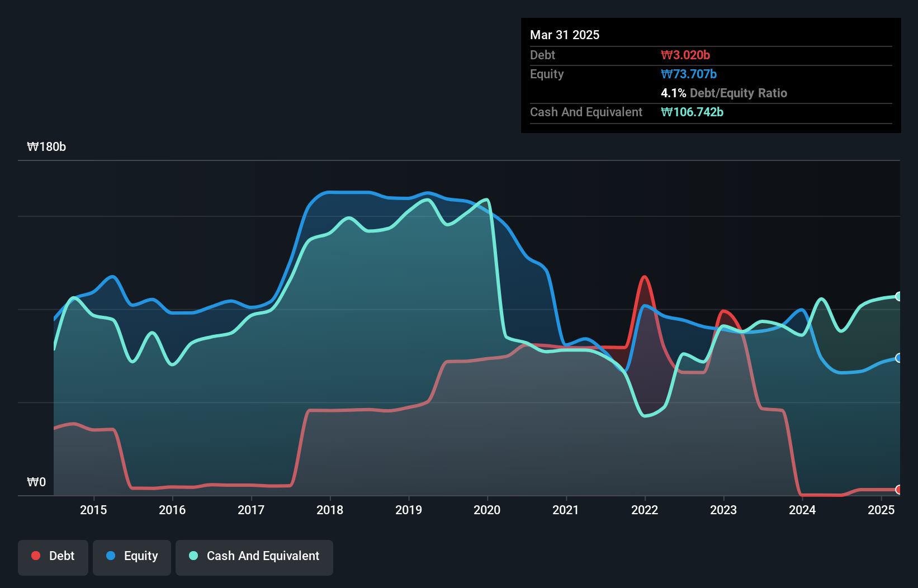This screenshot has width=918, height=588.
Task: Click the 2018 x-axis label
Action: tap(330, 510)
